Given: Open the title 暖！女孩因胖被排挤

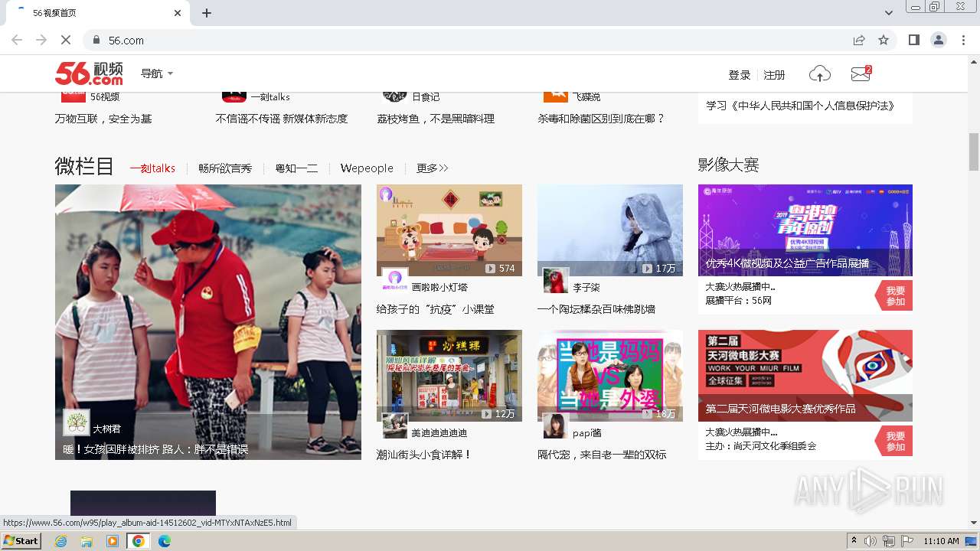Looking at the screenshot, I should [155, 450].
